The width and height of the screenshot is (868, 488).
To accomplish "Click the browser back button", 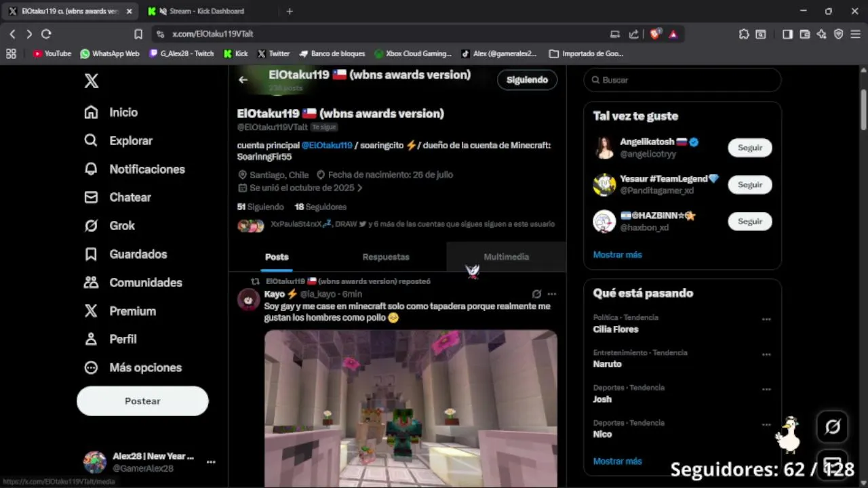I will pyautogui.click(x=12, y=34).
